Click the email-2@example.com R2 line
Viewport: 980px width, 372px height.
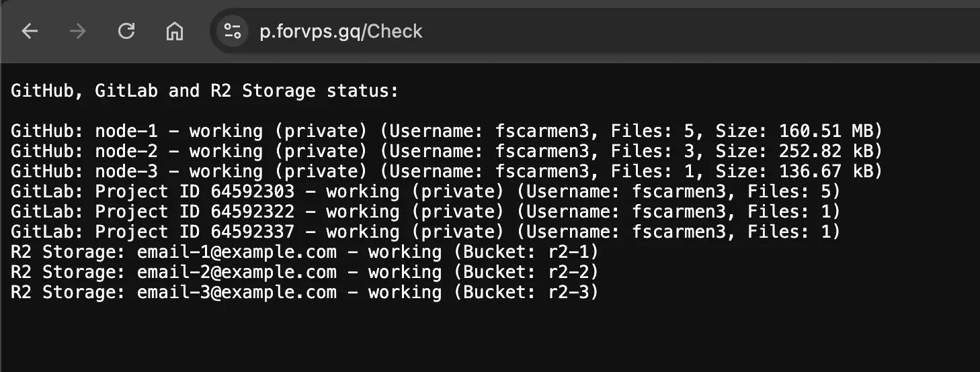pyautogui.click(x=304, y=272)
